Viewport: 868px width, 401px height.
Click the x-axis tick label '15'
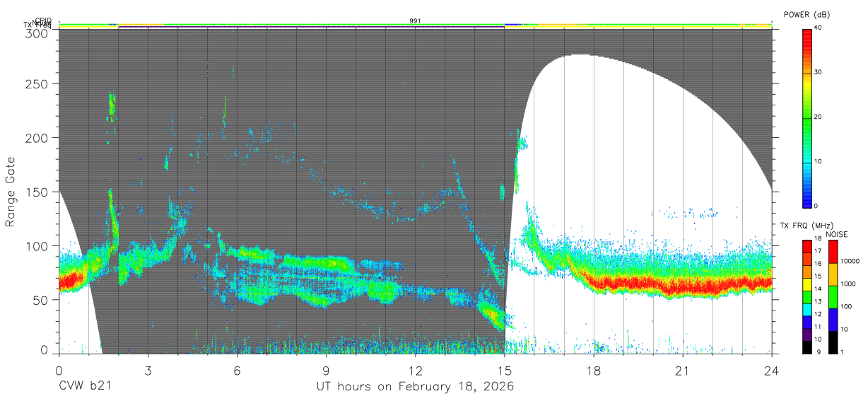504,371
